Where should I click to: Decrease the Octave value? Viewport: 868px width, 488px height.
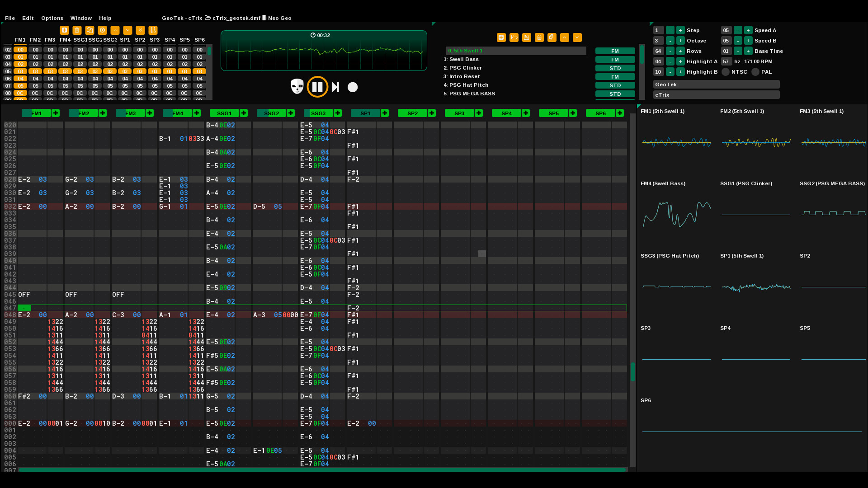[x=670, y=41]
